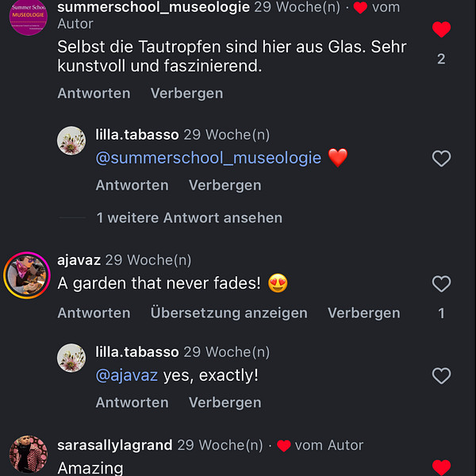
Task: Reply to ajavaz's comment via Antworten
Action: pos(94,313)
